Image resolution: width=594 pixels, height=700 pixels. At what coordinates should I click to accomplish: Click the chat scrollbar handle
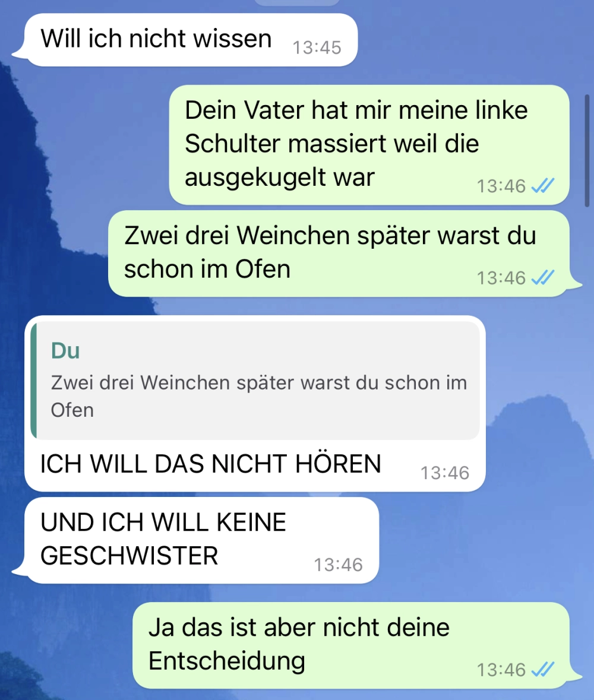click(x=587, y=150)
